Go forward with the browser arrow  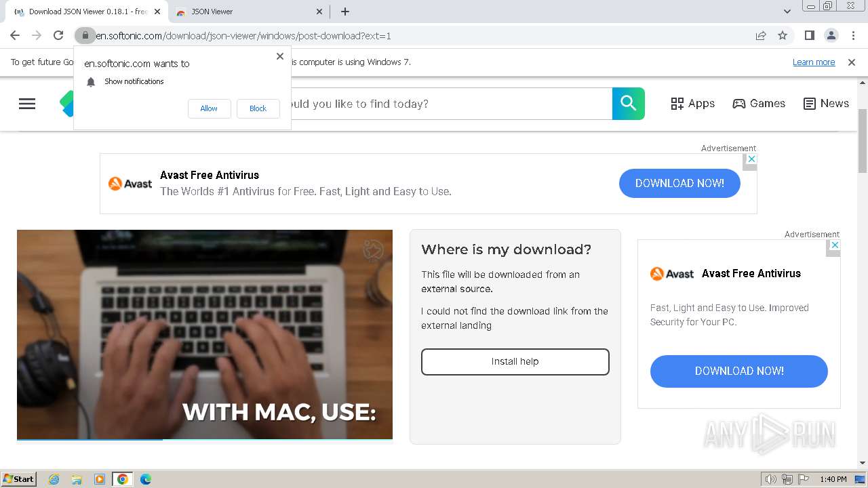click(x=37, y=35)
